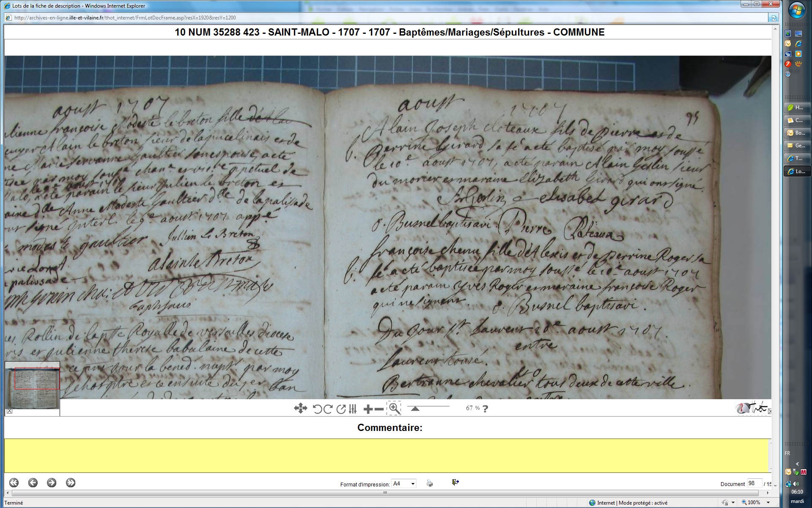Go to the next document page
The image size is (812, 508).
tap(52, 483)
